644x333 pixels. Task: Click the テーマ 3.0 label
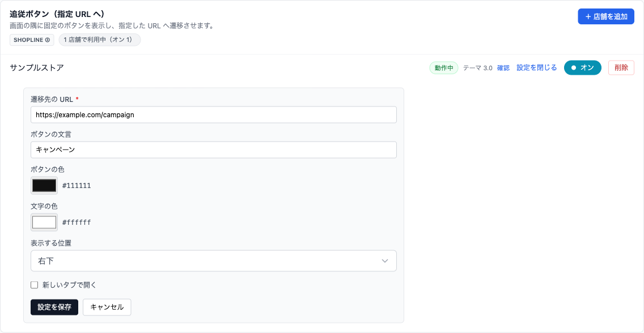coord(478,68)
